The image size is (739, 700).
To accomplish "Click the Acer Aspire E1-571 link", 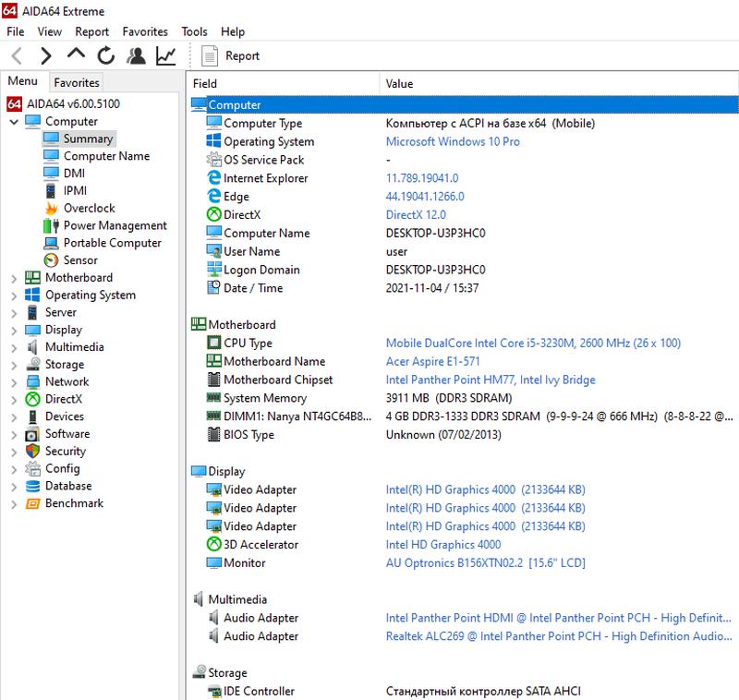I will click(432, 362).
